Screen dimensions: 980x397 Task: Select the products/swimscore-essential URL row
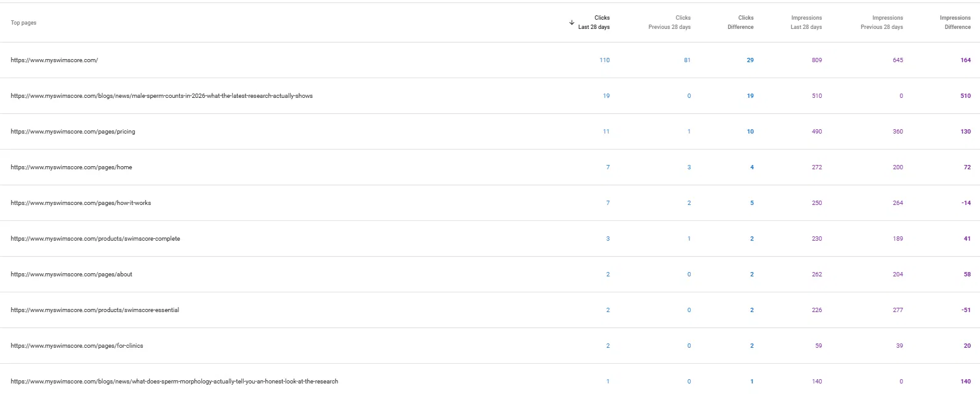[x=490, y=310]
